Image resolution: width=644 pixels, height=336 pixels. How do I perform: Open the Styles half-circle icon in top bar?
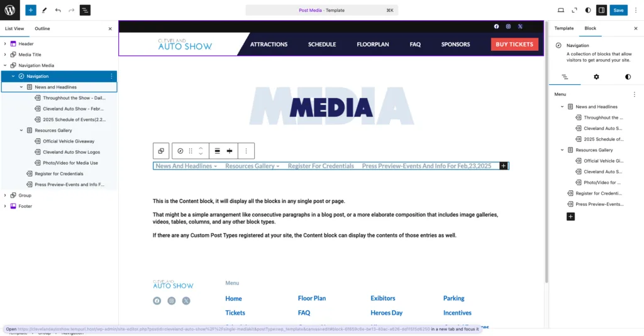click(588, 10)
